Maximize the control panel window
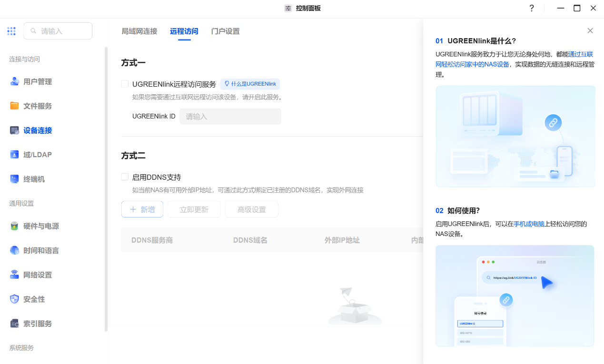Screen dimensions: 604x364 pos(577,8)
